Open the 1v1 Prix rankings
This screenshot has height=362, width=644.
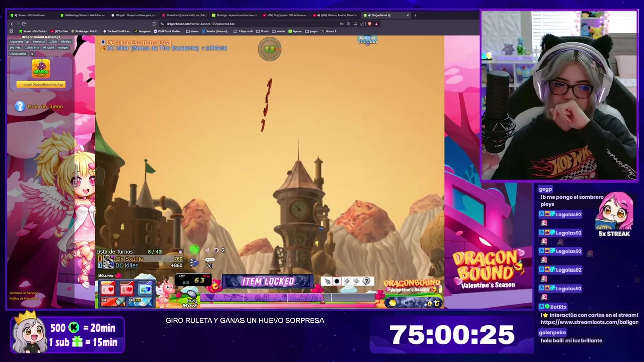pyautogui.click(x=15, y=48)
